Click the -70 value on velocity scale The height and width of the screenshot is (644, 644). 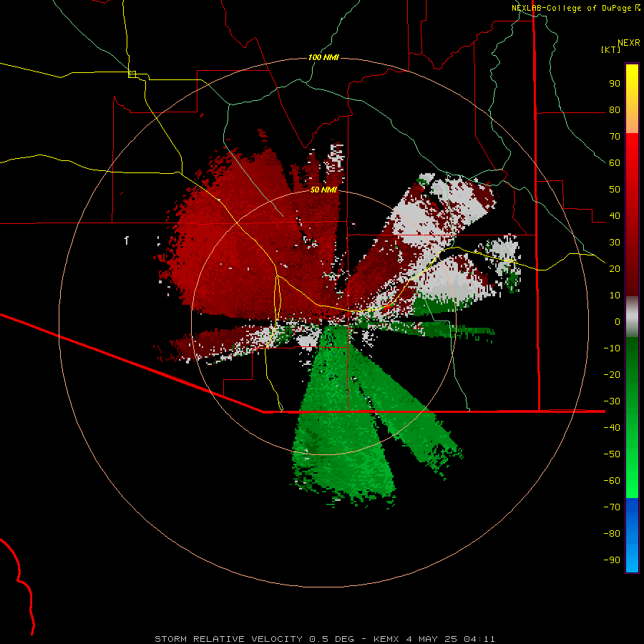coord(612,507)
